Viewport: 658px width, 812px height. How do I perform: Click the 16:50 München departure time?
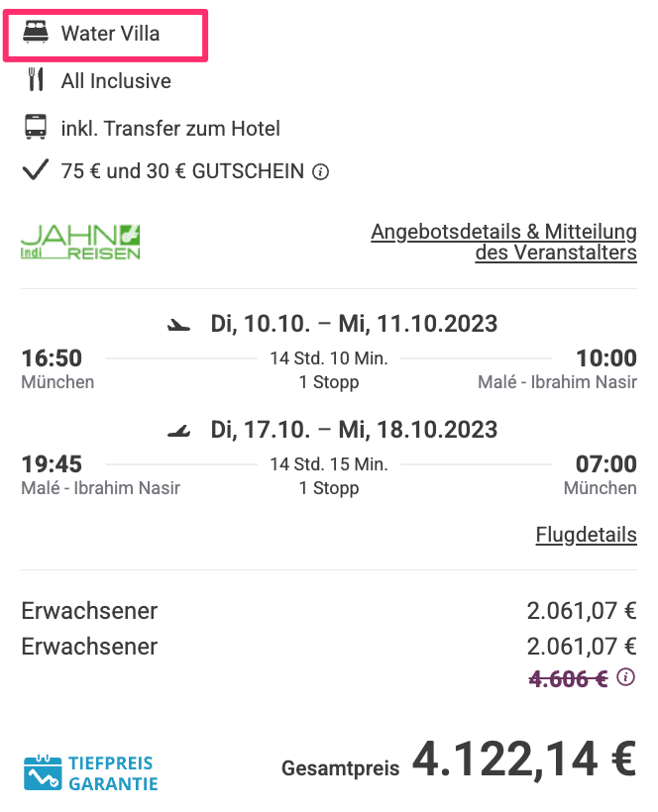tap(57, 368)
